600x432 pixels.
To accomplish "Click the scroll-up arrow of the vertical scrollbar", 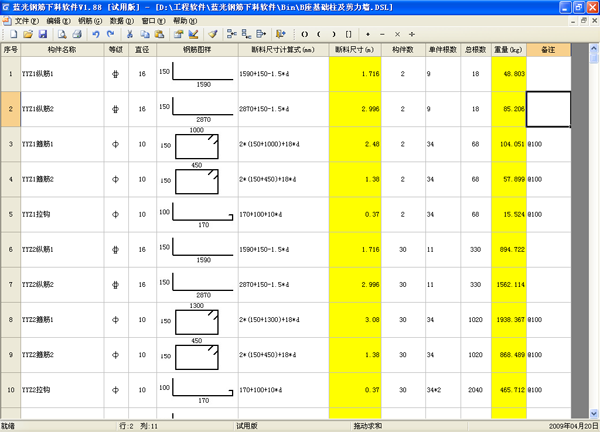I will 594,48.
